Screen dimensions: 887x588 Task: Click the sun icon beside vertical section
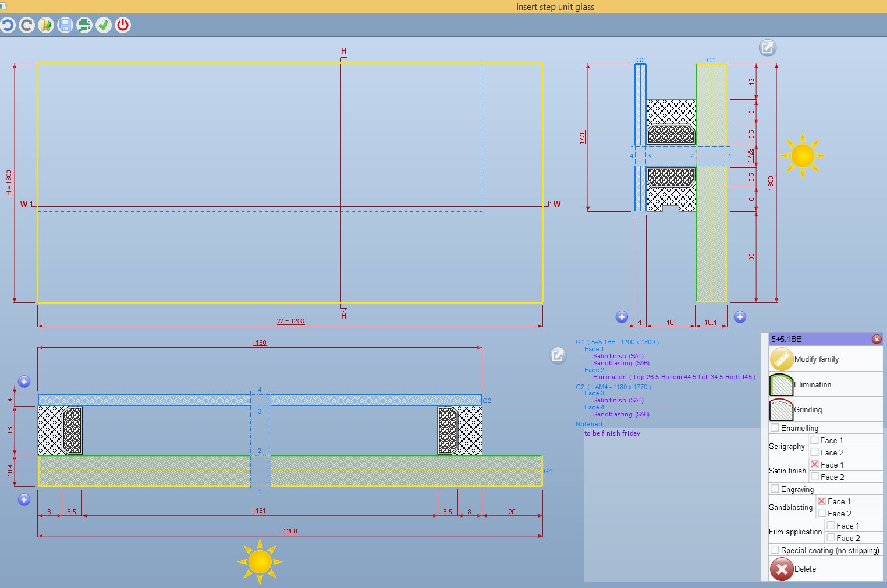tap(803, 156)
